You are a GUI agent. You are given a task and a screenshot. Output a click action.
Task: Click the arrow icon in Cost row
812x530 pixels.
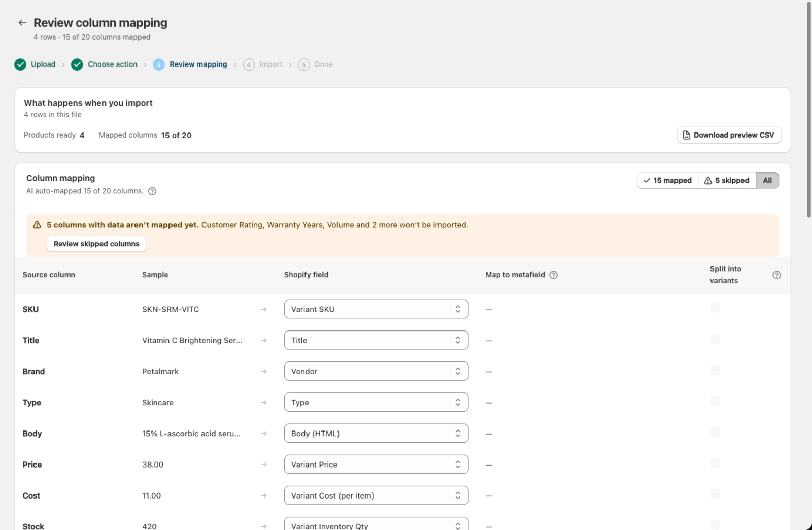[x=264, y=495]
